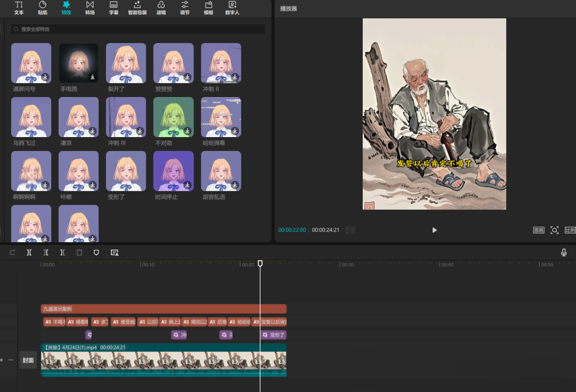576x392 pixels.
Task: Select the 裂开了 effect thumbnail
Action: click(126, 63)
